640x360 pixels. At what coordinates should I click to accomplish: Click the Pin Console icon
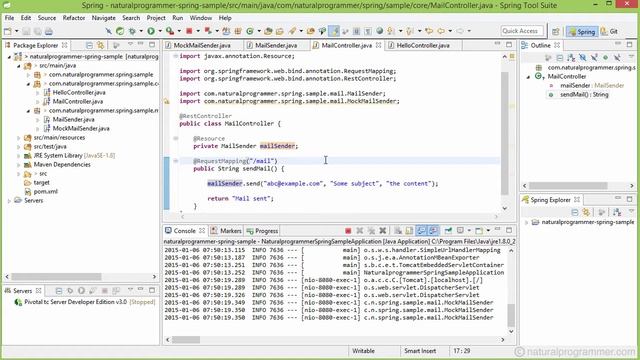click(x=448, y=231)
